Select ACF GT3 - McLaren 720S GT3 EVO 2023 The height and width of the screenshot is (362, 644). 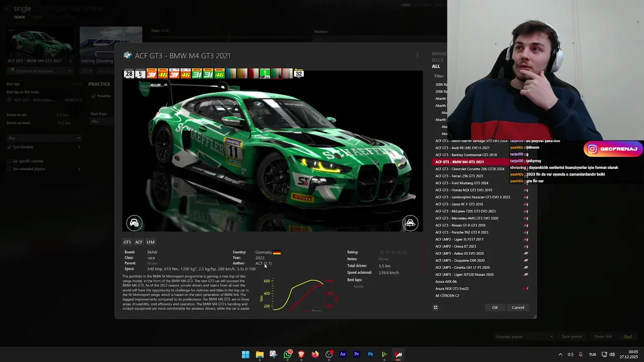click(x=481, y=211)
